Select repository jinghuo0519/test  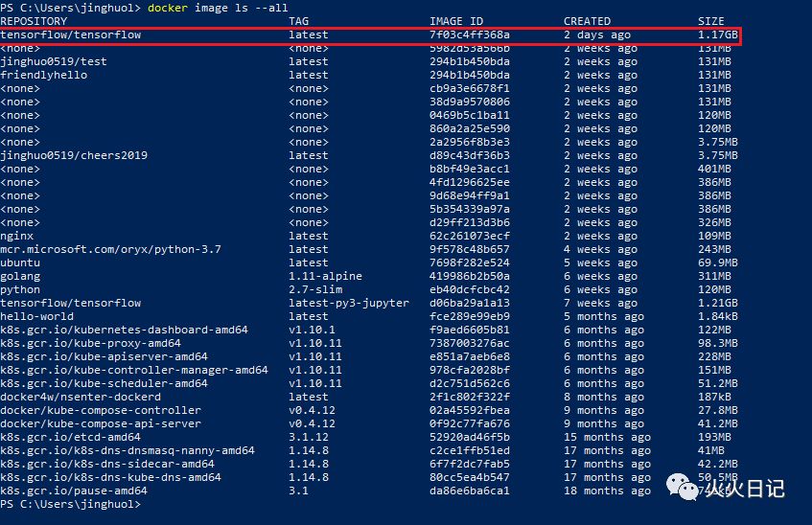pyautogui.click(x=54, y=61)
